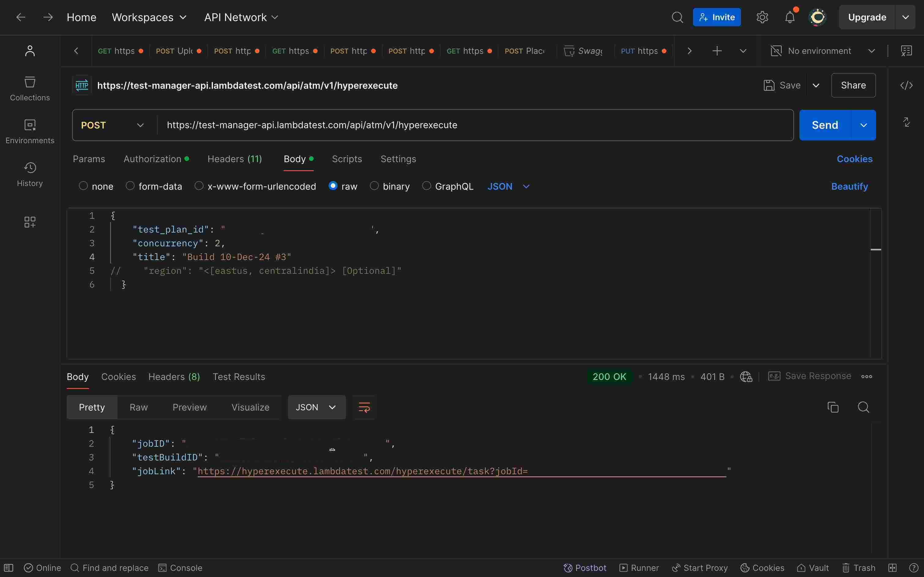The width and height of the screenshot is (924, 577).
Task: Switch to the Scripts tab
Action: coord(347,159)
